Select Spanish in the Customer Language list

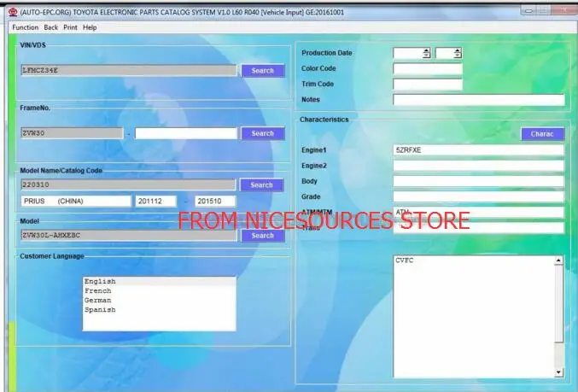160,310
